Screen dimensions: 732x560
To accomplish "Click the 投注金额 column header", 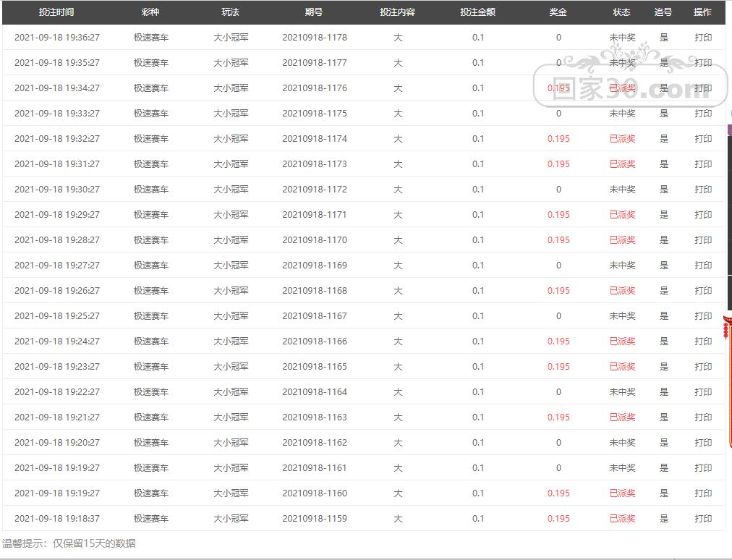I will (477, 12).
